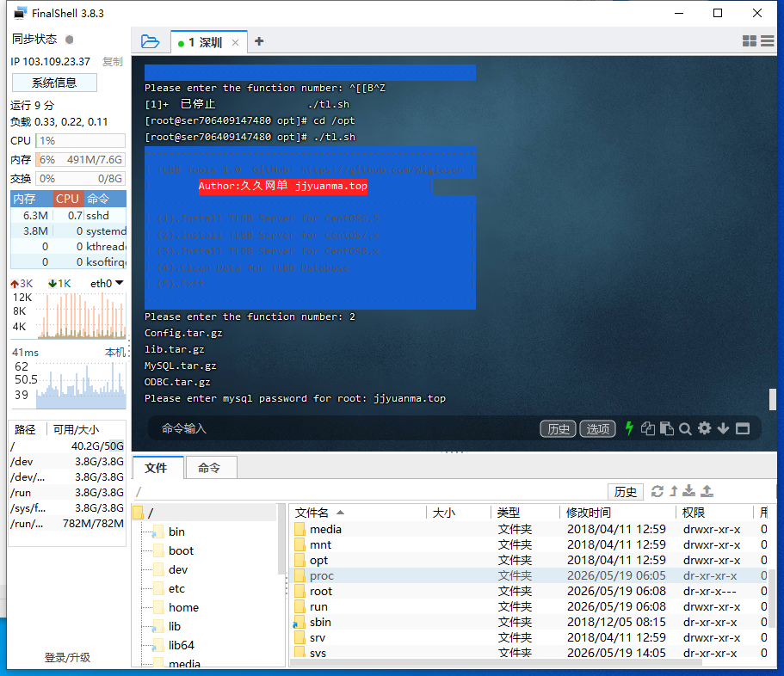Switch to grid layout view icon
784x676 pixels.
[x=749, y=41]
